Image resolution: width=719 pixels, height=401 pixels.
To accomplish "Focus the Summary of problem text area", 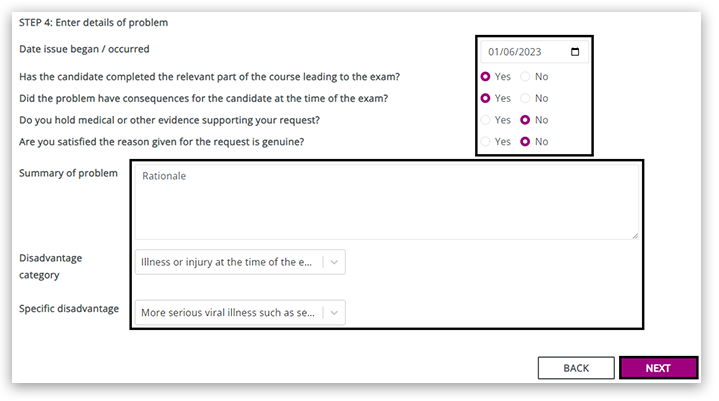I will pos(384,201).
